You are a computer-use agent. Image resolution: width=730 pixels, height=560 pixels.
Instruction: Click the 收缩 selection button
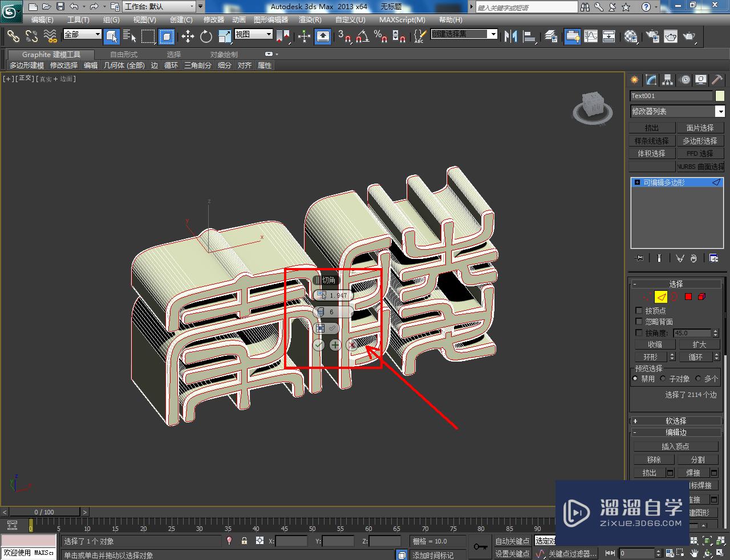pyautogui.click(x=655, y=344)
